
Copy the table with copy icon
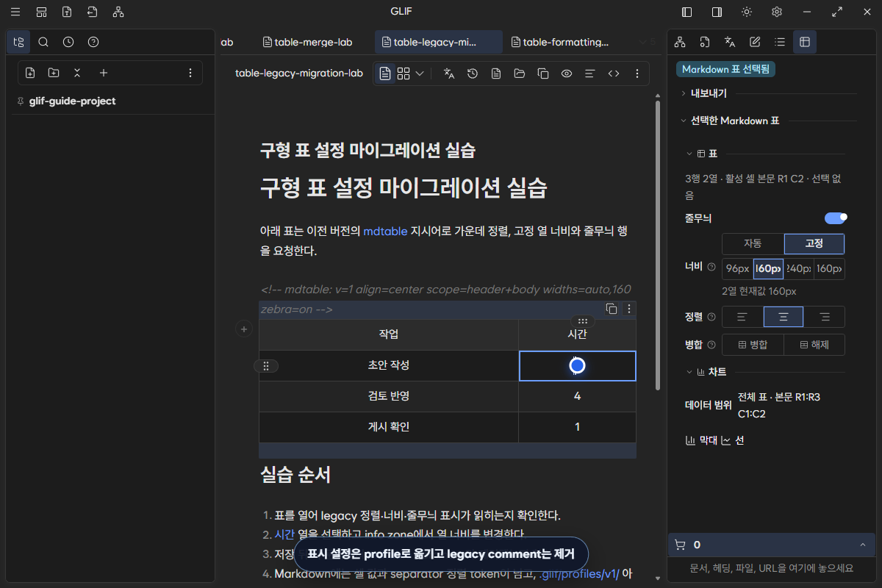612,309
